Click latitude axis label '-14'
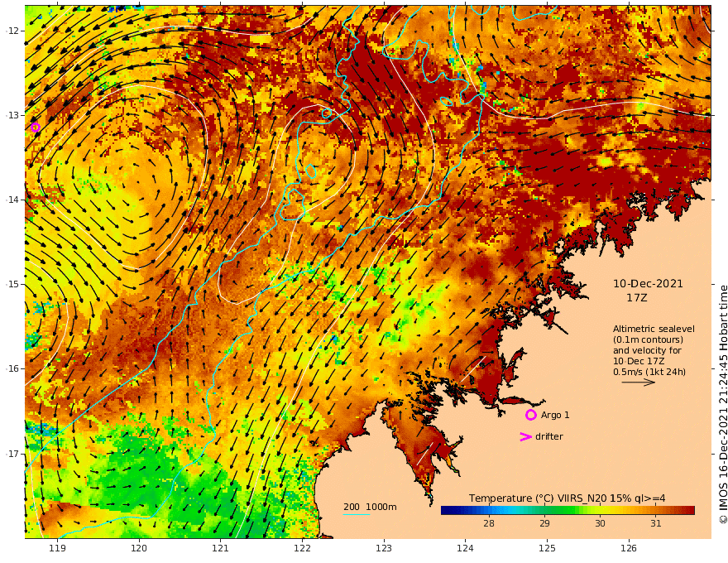Viewport: 728px width, 563px height. click(12, 200)
